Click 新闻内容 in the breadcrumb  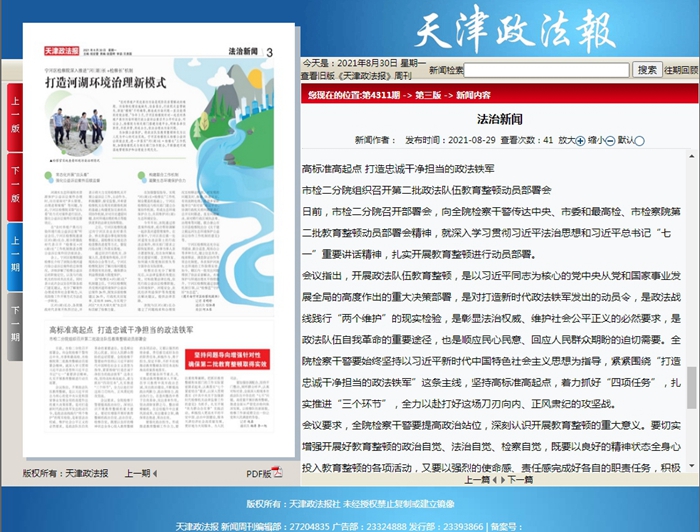pyautogui.click(x=473, y=95)
